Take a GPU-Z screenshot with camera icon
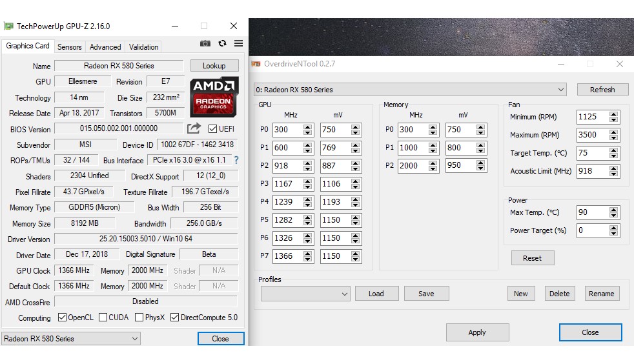 coord(205,43)
